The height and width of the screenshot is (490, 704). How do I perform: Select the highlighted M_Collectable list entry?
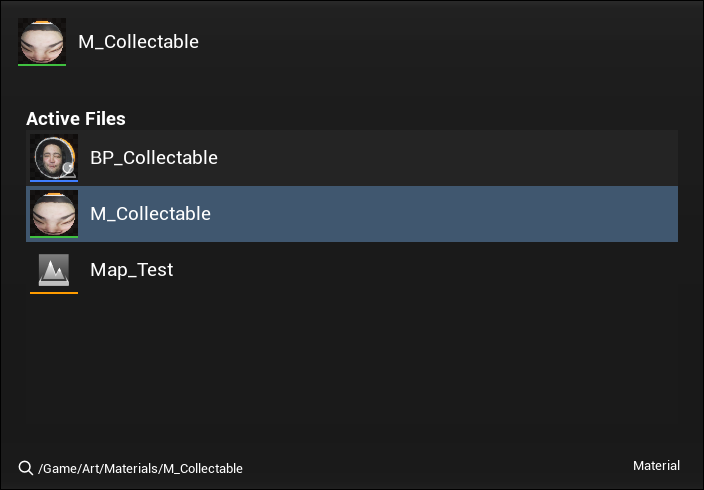(x=150, y=214)
